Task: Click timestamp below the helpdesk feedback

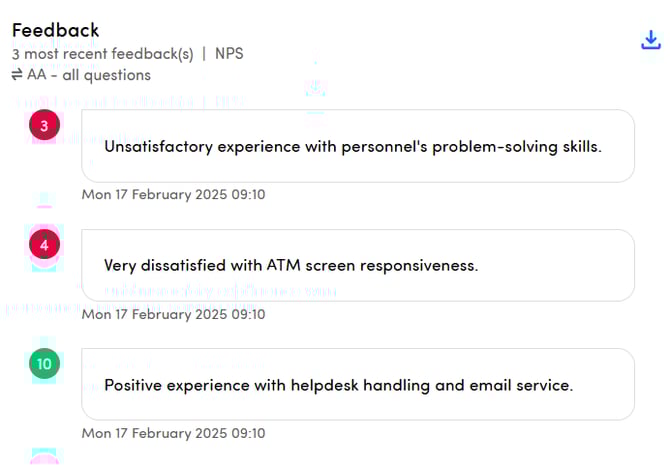Action: [173, 433]
